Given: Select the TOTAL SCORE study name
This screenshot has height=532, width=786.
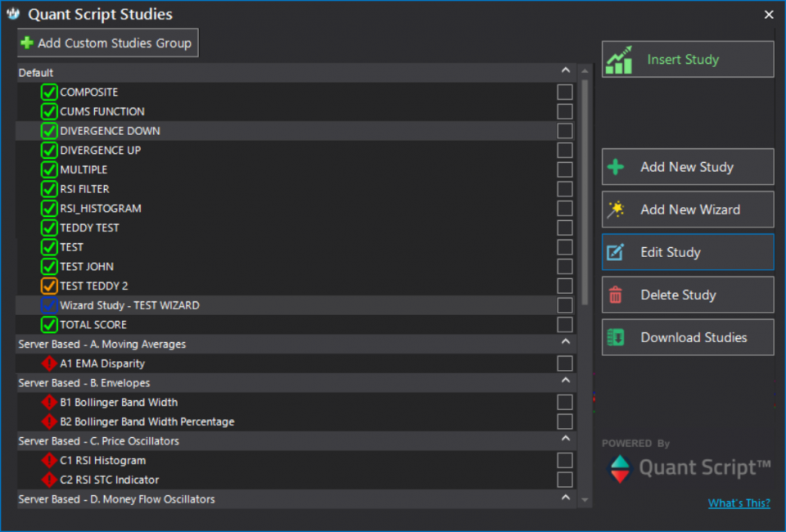Looking at the screenshot, I should coord(93,325).
